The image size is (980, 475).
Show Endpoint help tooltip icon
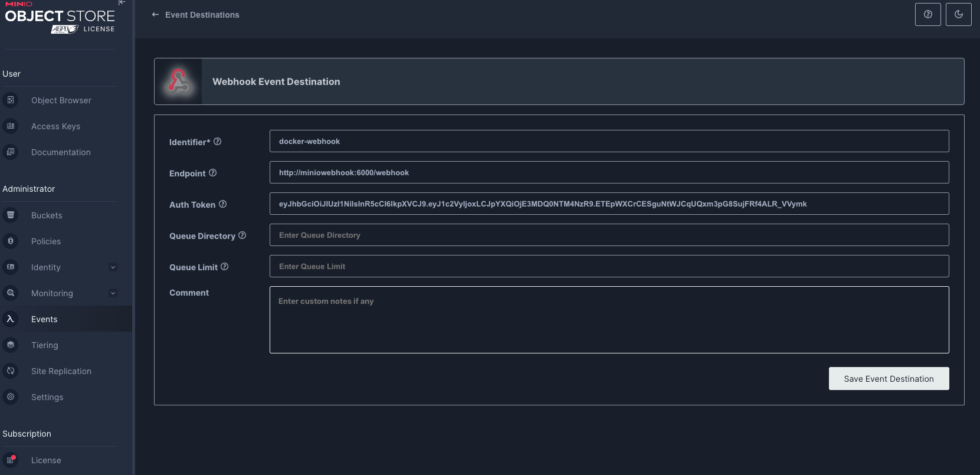[x=213, y=173]
